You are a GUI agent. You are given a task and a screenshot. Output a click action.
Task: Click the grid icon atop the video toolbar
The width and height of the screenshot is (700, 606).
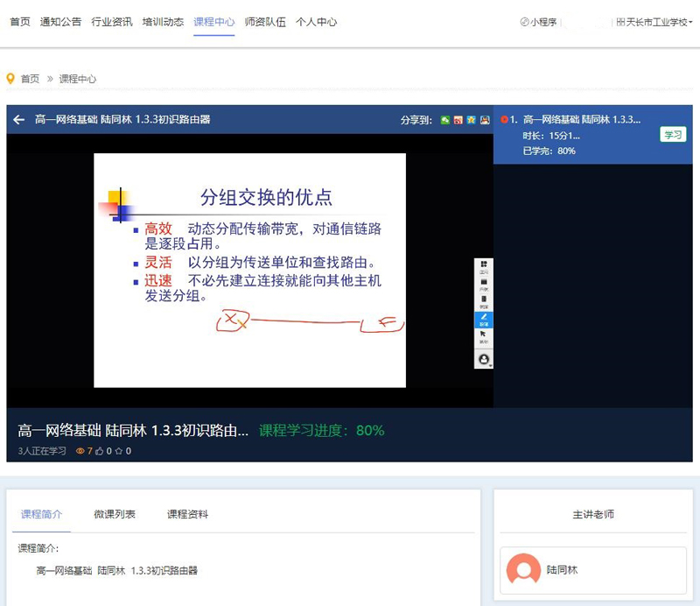(x=484, y=265)
